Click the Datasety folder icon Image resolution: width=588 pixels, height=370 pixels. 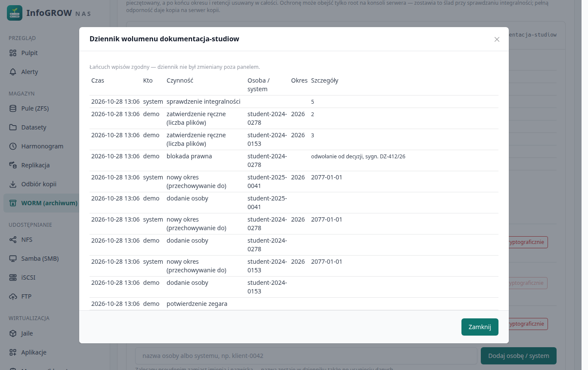pyautogui.click(x=13, y=127)
